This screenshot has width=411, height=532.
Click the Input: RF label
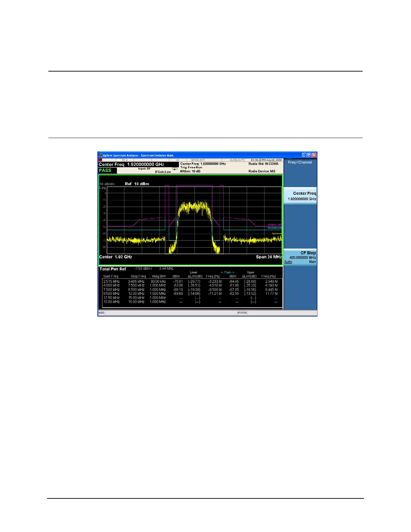coord(144,169)
